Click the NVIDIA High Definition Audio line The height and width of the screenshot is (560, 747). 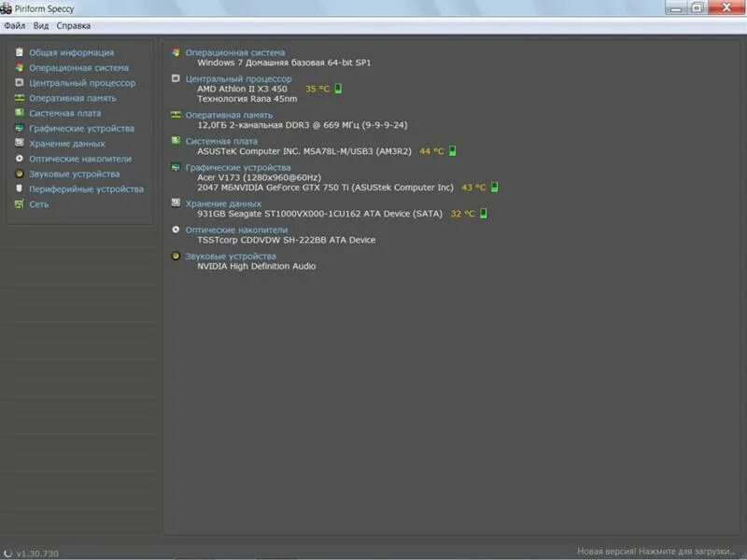256,266
